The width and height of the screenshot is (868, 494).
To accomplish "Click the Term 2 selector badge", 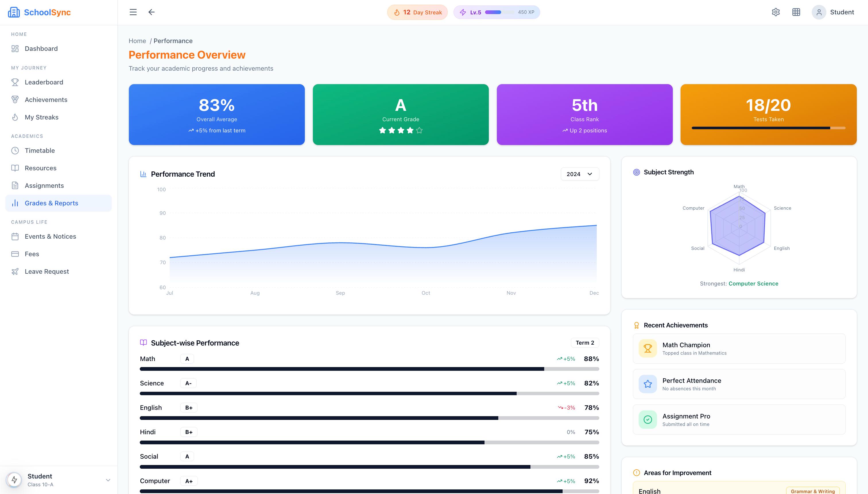I will [x=584, y=343].
